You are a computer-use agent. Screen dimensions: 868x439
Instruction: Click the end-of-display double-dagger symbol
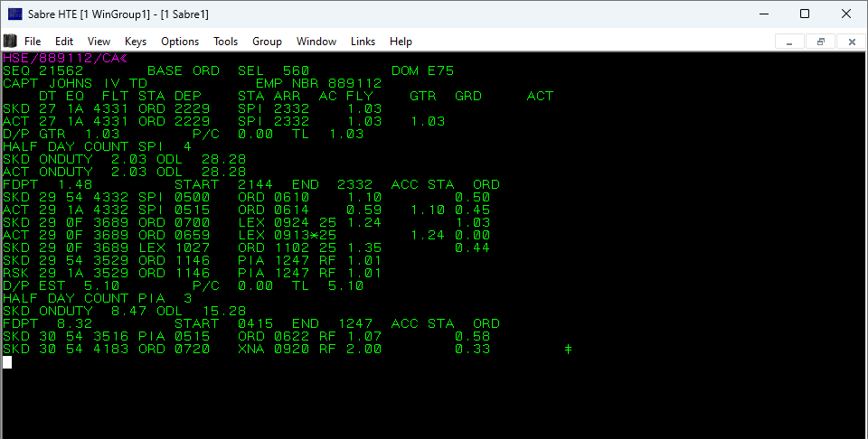click(x=568, y=350)
